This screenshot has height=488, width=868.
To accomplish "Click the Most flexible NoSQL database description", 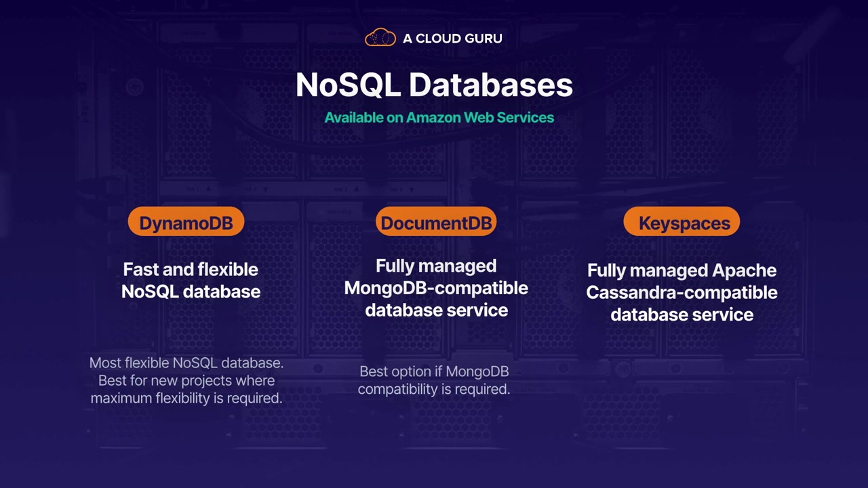I will [x=186, y=380].
